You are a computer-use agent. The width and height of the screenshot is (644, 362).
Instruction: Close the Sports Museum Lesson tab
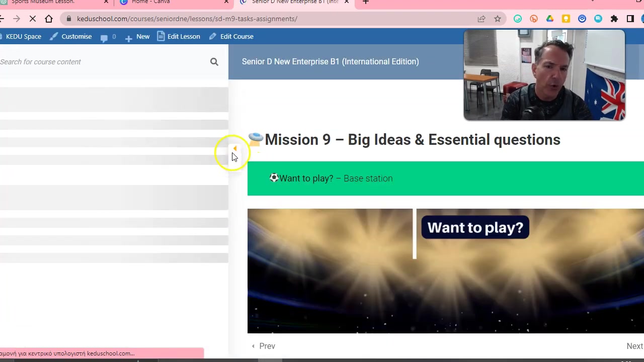point(106,2)
